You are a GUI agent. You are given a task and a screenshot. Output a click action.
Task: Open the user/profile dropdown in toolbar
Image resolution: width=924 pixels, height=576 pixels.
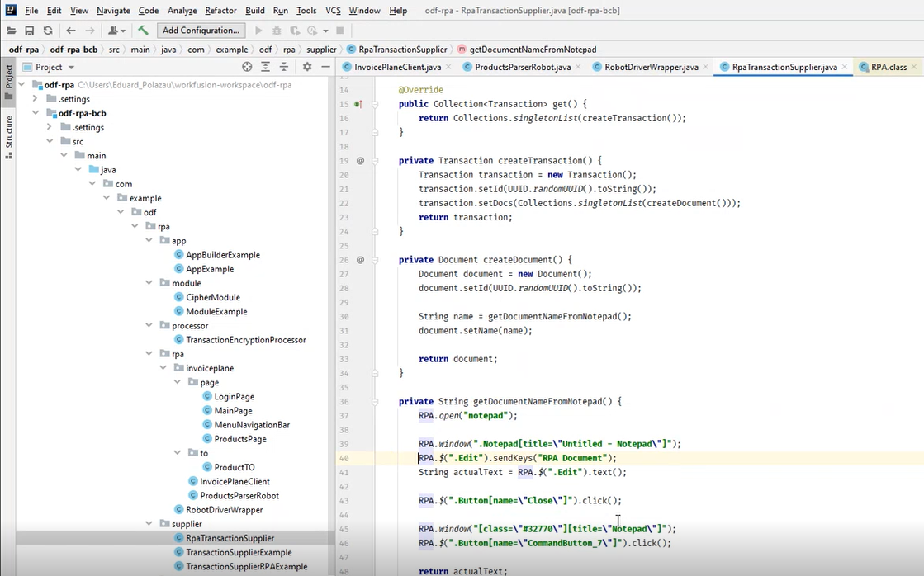[x=116, y=31]
